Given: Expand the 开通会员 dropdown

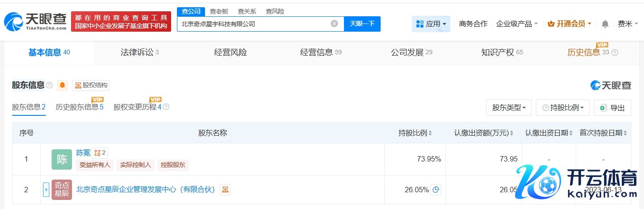Looking at the screenshot, I should tap(569, 24).
